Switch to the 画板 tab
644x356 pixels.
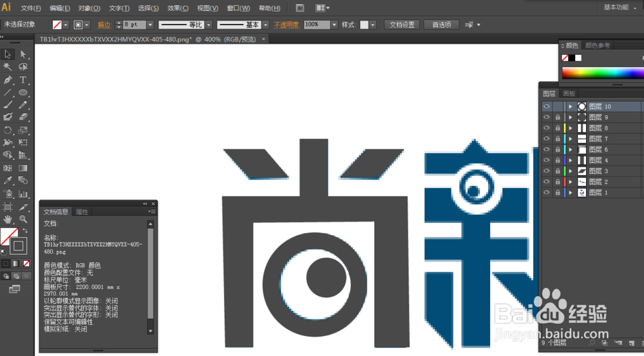tap(569, 93)
